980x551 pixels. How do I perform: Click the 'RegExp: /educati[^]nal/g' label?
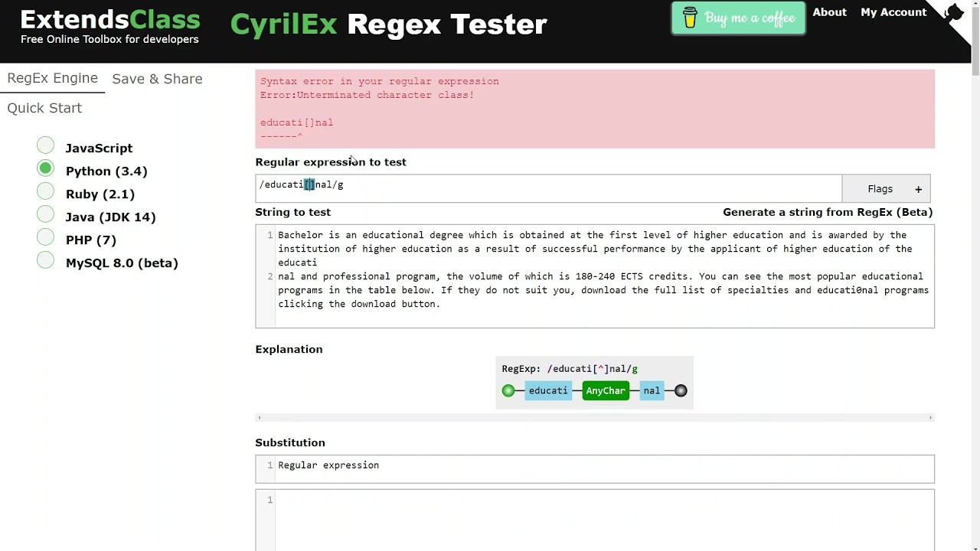[570, 369]
